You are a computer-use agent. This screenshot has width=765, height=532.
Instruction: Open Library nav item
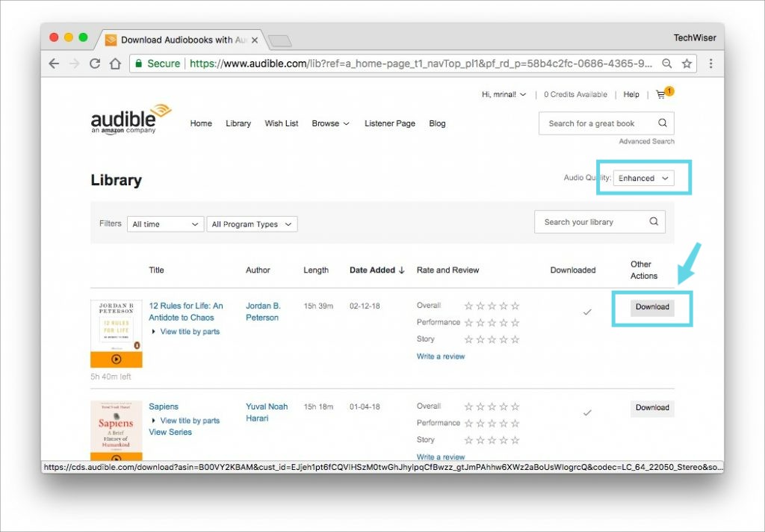(x=238, y=123)
